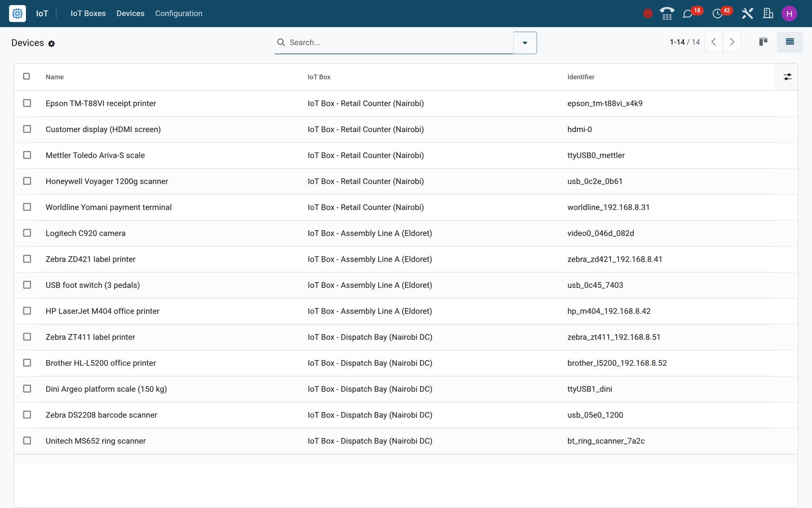812x508 pixels.
Task: Click identifier zebra_zt411_192.168.8.51
Action: [x=614, y=337]
